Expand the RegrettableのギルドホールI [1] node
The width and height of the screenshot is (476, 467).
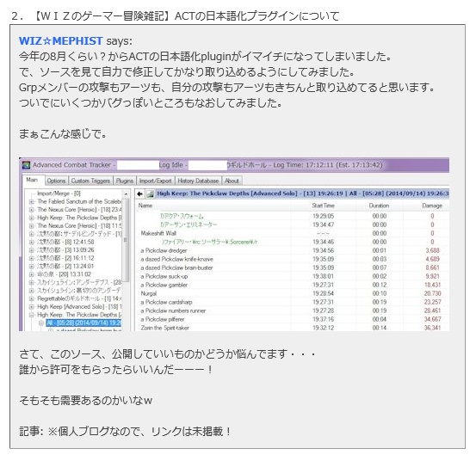[31, 298]
